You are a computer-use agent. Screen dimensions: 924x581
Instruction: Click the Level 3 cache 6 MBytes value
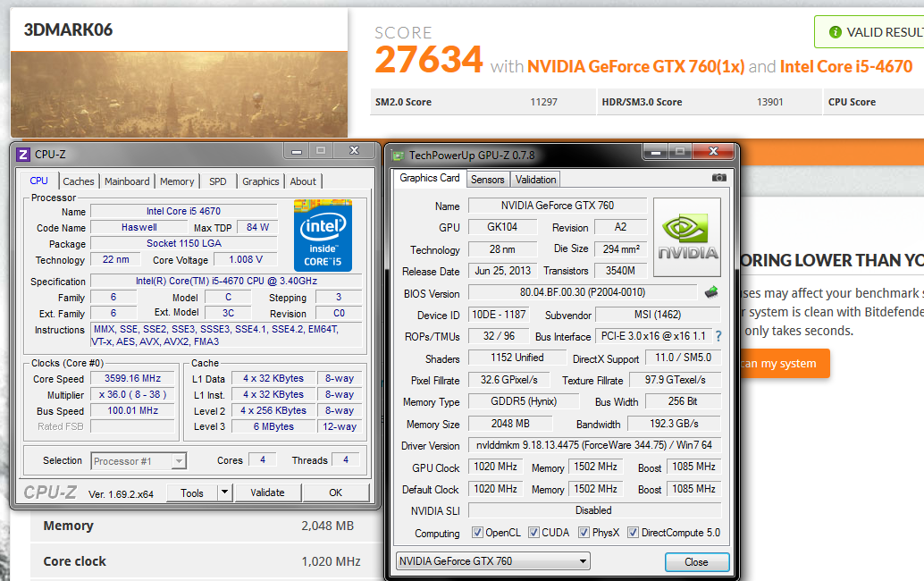point(273,426)
